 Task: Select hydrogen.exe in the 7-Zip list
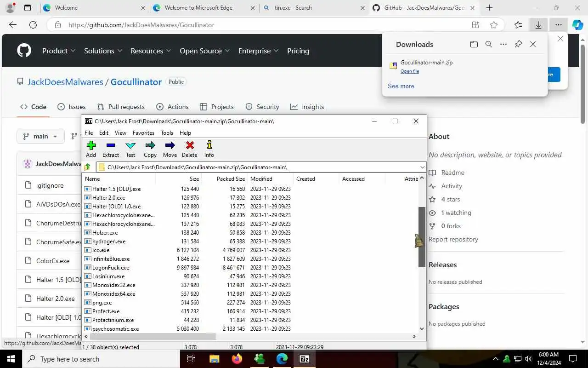[109, 241]
